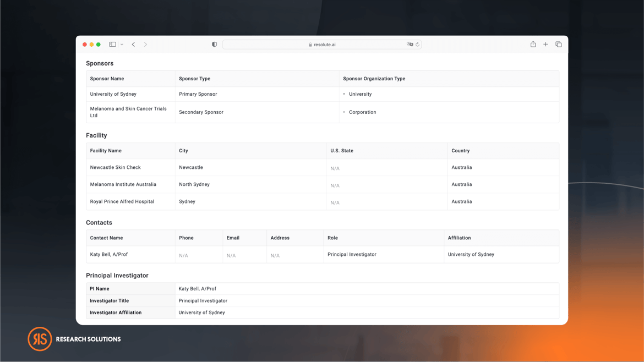This screenshot has width=644, height=362.
Task: Go forward to the next page
Action: coord(145,45)
